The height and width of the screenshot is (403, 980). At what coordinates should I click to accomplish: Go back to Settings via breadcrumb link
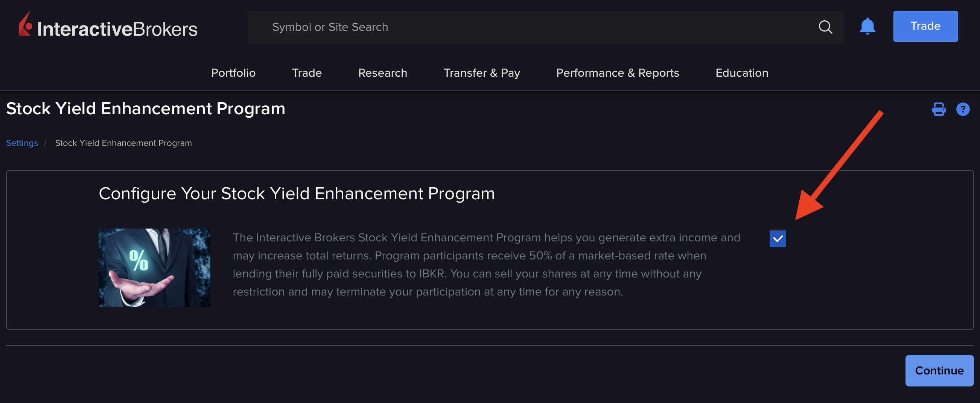[22, 143]
